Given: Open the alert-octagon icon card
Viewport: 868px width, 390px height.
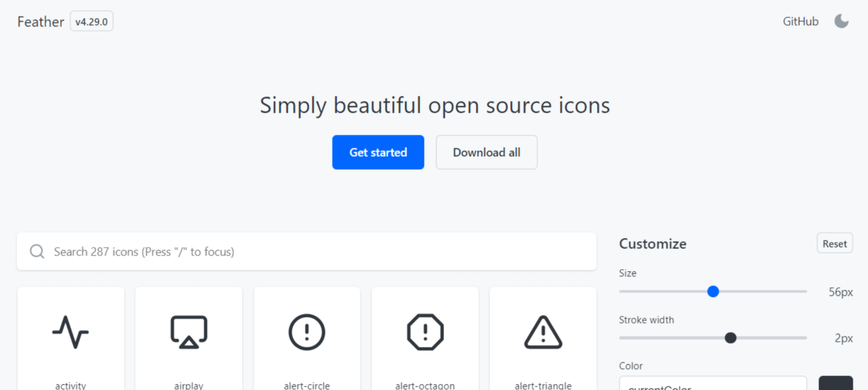Looking at the screenshot, I should pyautogui.click(x=425, y=339).
